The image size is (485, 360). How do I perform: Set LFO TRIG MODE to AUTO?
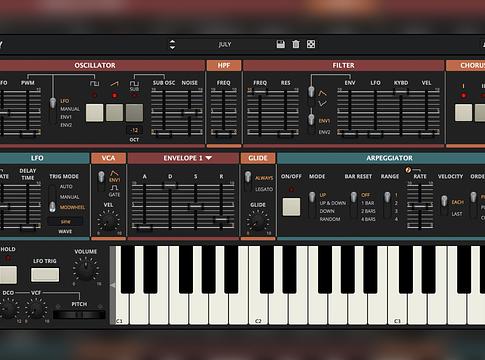[x=66, y=187]
